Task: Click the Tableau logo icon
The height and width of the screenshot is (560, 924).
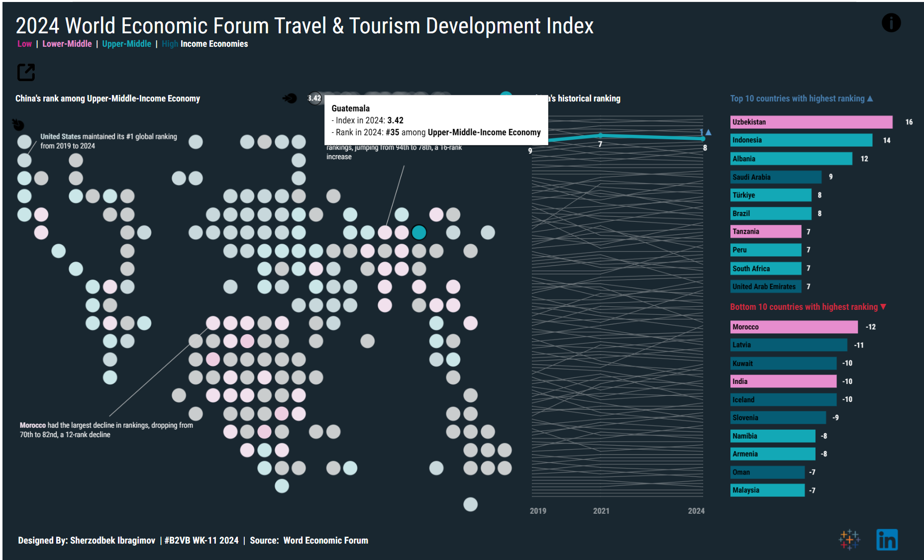Action: [x=849, y=540]
